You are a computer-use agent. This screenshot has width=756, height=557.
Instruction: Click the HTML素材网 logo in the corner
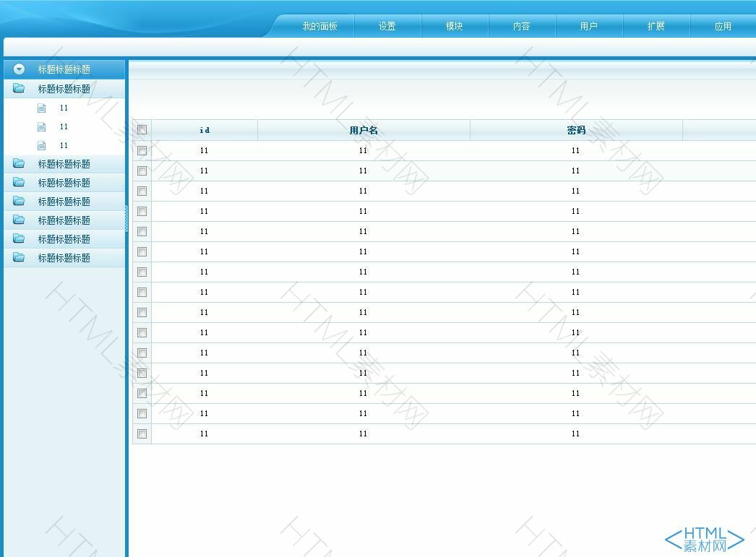pyautogui.click(x=704, y=539)
